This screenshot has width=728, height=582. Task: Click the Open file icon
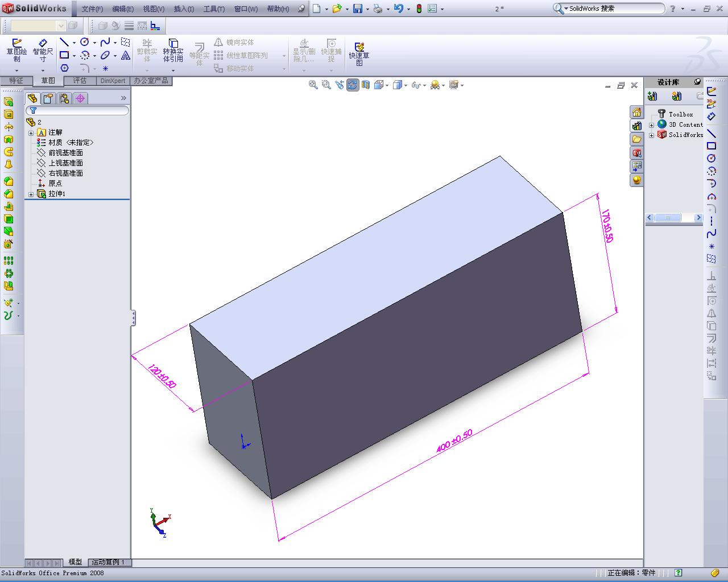click(x=337, y=9)
